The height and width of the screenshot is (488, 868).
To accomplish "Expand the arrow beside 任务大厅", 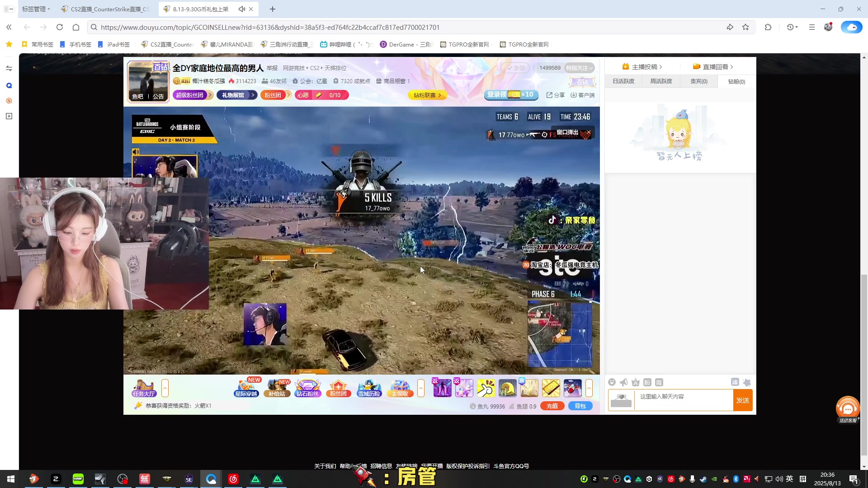I will [x=165, y=388].
